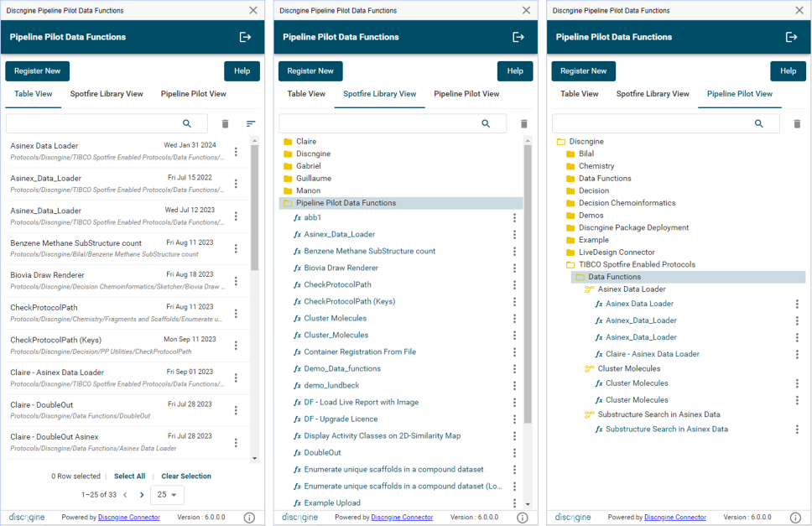
Task: Switch to Table View tab in the middle panel
Action: (x=306, y=94)
